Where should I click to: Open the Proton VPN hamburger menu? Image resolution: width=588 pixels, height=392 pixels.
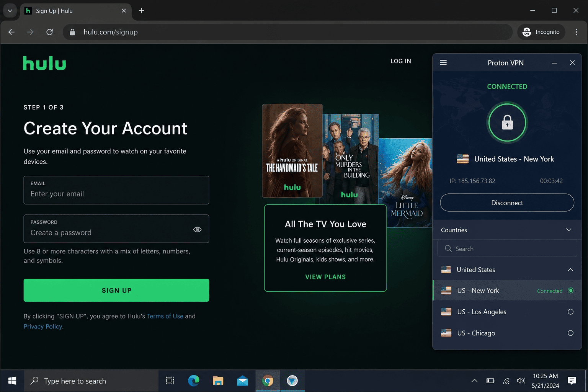coord(443,63)
